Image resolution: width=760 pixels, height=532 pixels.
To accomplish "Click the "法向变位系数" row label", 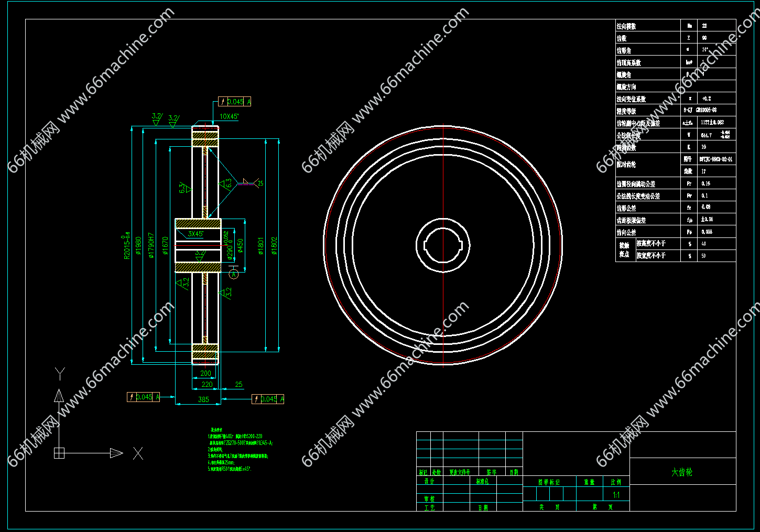I will [x=631, y=99].
